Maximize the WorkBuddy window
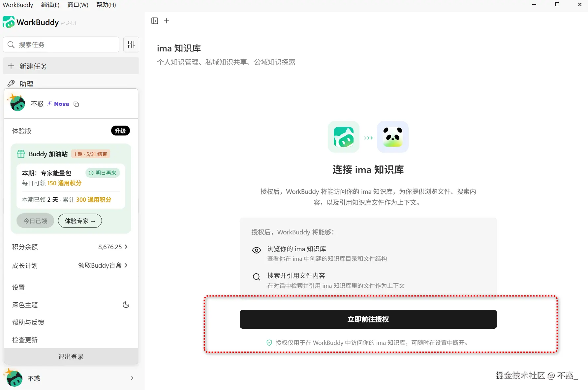Image resolution: width=588 pixels, height=390 pixels. 557,5
